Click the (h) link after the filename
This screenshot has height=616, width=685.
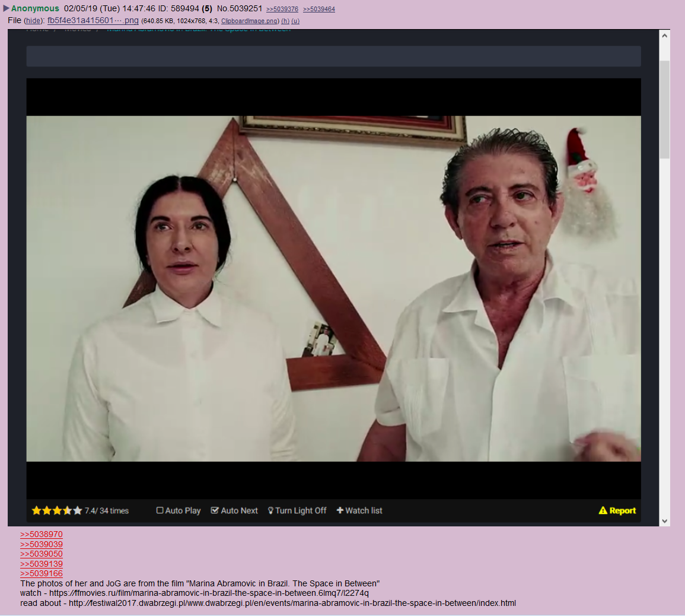tap(285, 21)
